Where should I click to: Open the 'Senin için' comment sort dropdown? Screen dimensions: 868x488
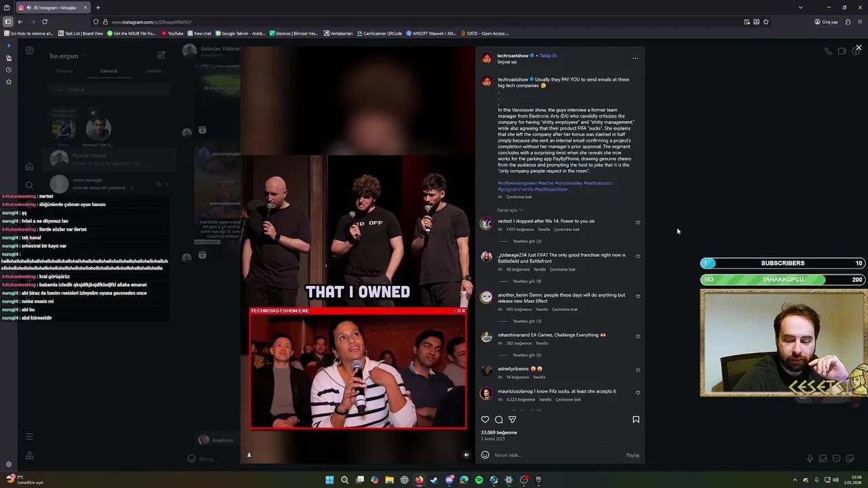click(x=510, y=210)
